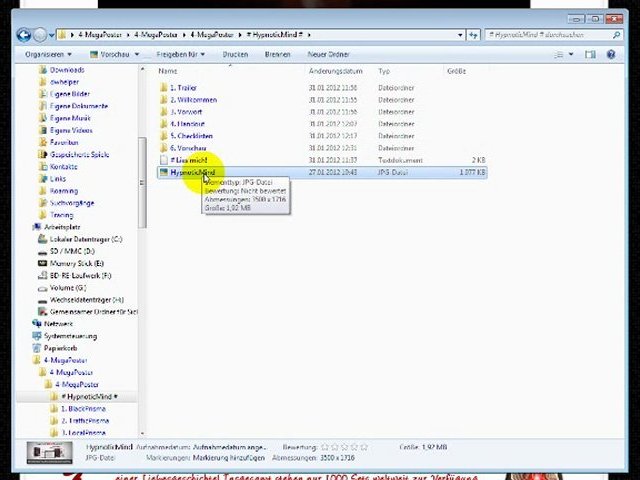Select the '# Lies mich!' text document icon

click(164, 160)
